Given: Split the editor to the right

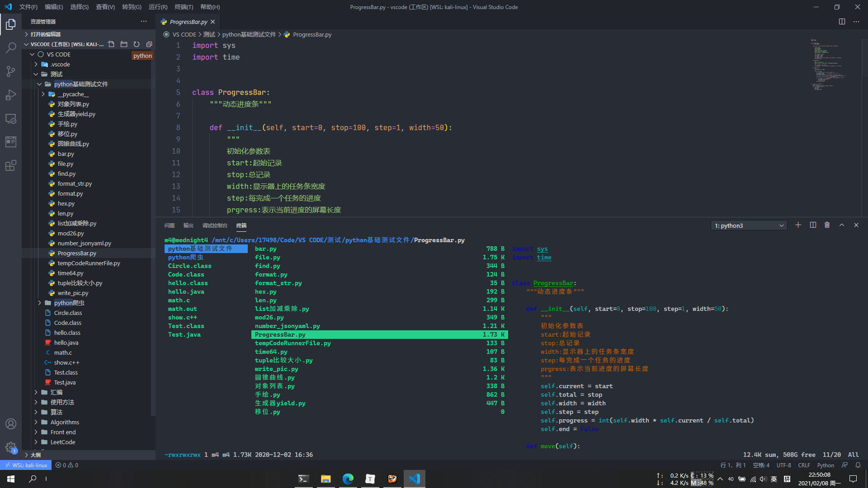Looking at the screenshot, I should tap(842, 22).
